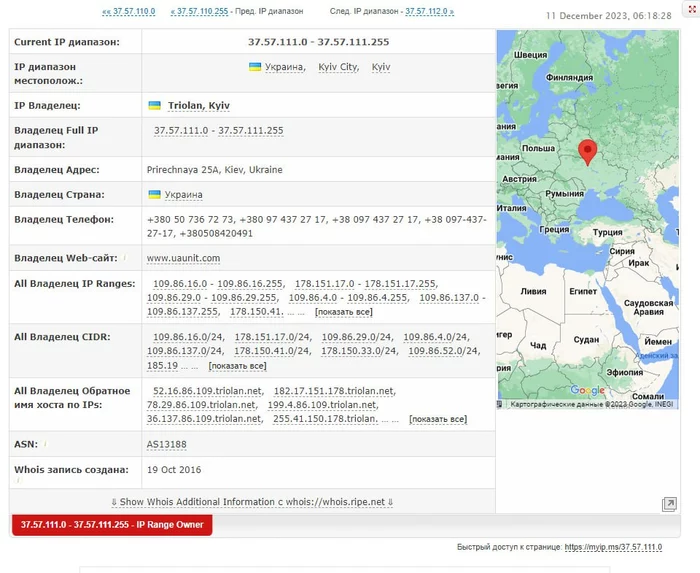Select timestamp 11 December 2023, 06:18:28
The image size is (700, 573).
(x=608, y=16)
